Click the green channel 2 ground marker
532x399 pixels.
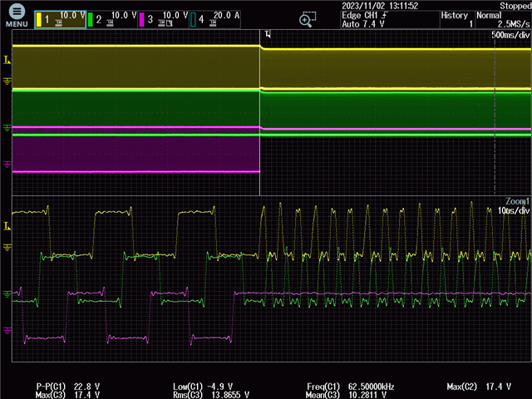(7, 127)
